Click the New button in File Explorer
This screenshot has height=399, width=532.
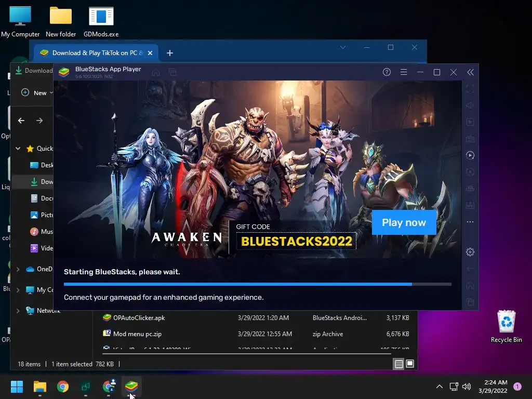[37, 92]
